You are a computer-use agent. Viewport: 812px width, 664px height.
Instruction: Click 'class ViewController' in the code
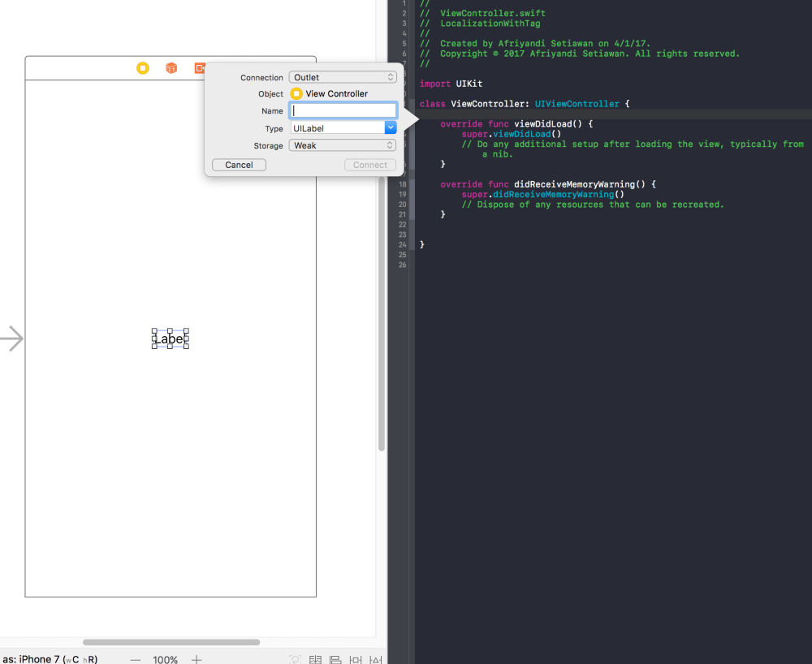coord(473,104)
